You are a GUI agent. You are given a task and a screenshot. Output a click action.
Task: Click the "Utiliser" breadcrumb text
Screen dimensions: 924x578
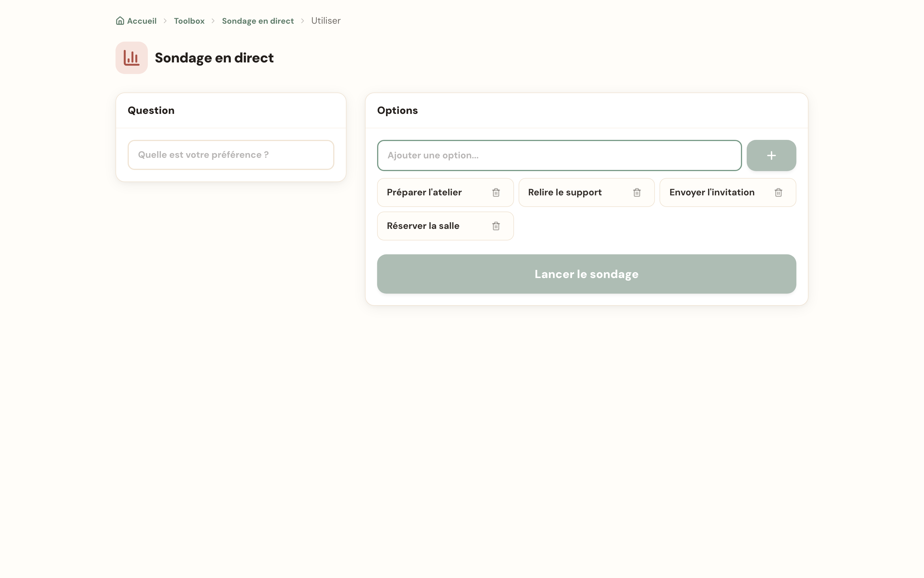pyautogui.click(x=326, y=21)
